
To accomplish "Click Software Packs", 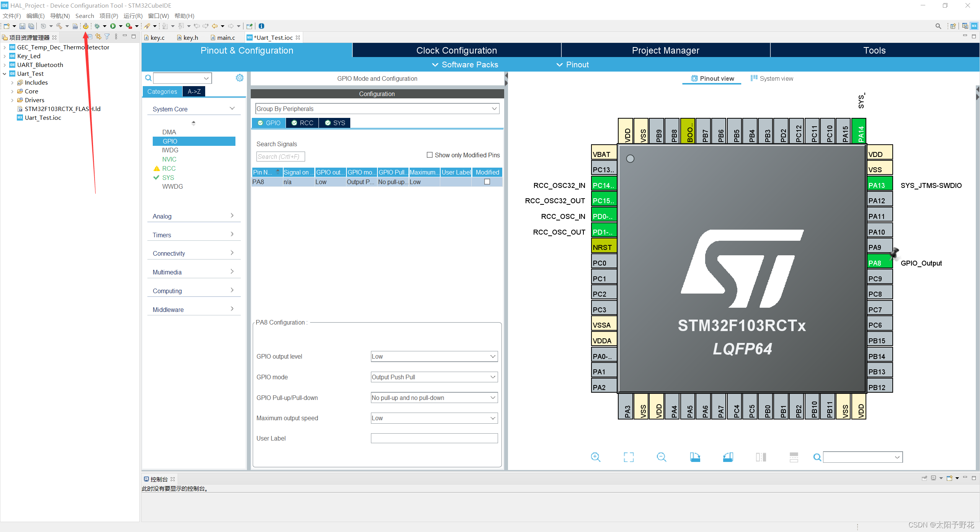I will tap(470, 64).
